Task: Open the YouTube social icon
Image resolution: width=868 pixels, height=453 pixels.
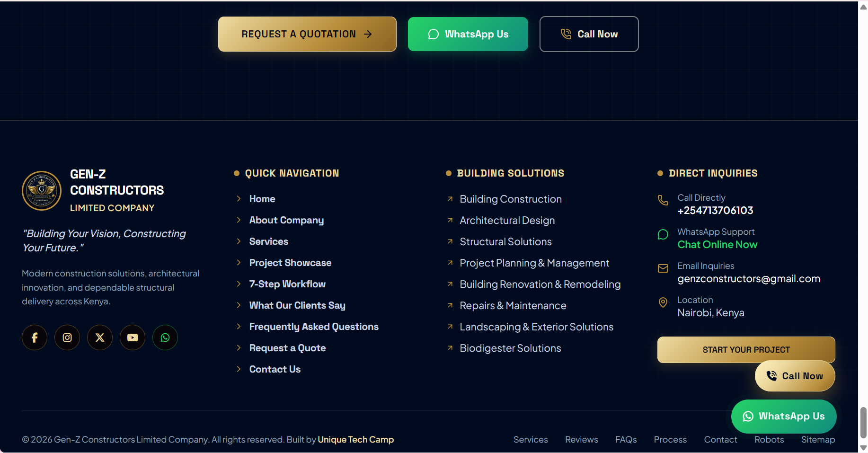Action: pos(133,338)
